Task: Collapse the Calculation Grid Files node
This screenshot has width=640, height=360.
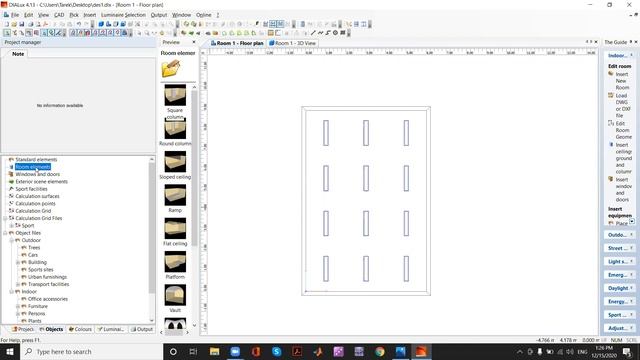Action: [x=5, y=218]
